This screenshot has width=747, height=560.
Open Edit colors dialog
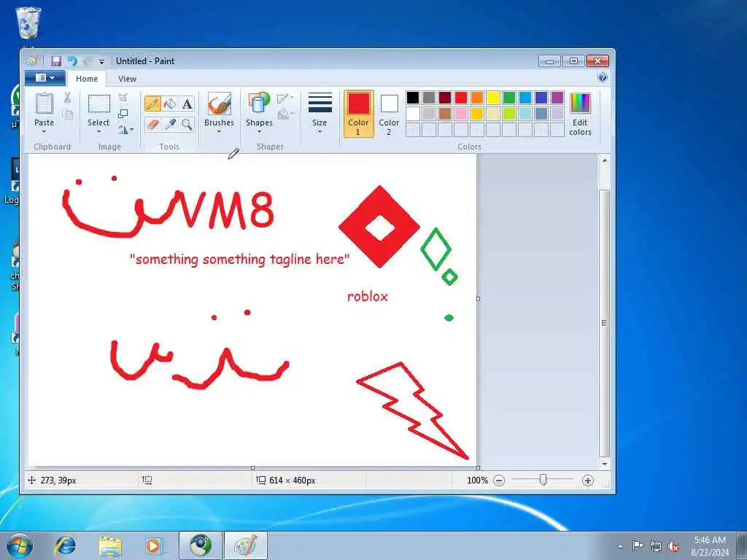[580, 114]
